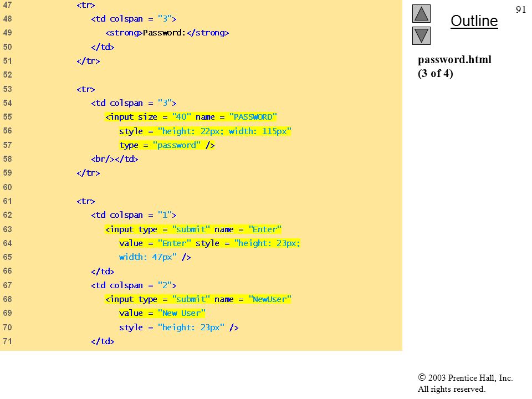Click value = "New User" code line
Image resolution: width=532 pixels, height=399 pixels.
(162, 313)
